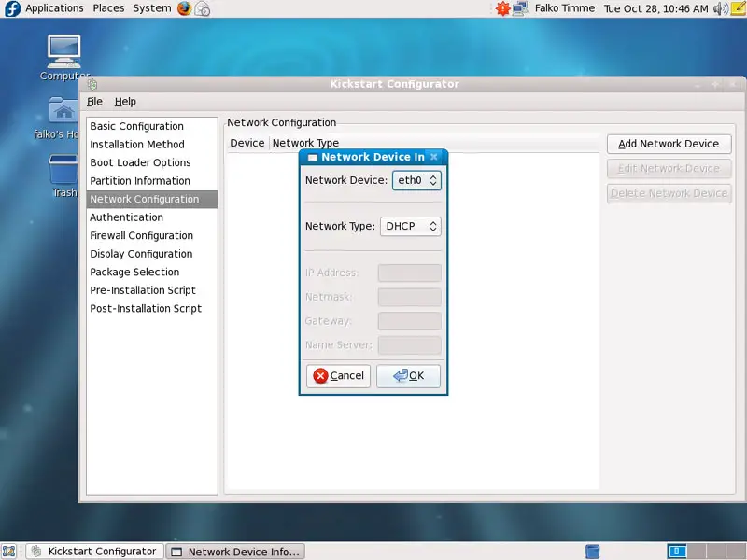747x560 pixels.
Task: Open the Network Device eth0 dropdown
Action: pos(416,180)
